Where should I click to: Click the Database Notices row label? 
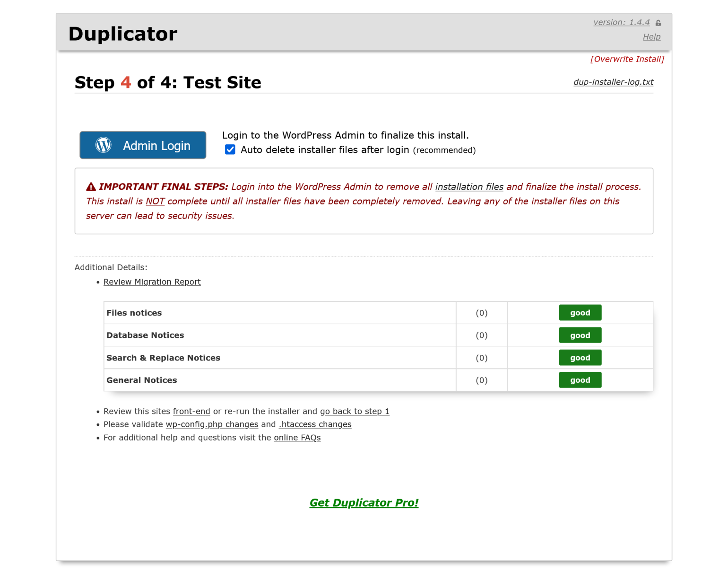[145, 335]
